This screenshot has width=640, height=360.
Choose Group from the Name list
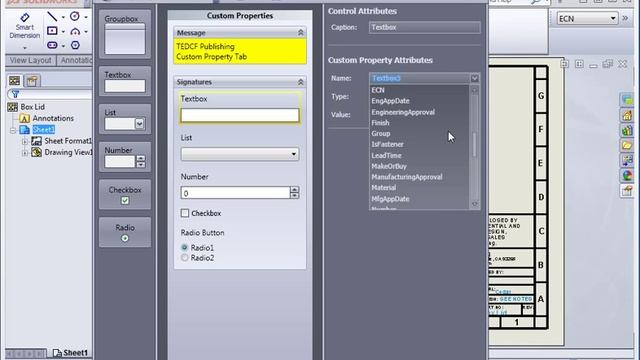point(420,133)
